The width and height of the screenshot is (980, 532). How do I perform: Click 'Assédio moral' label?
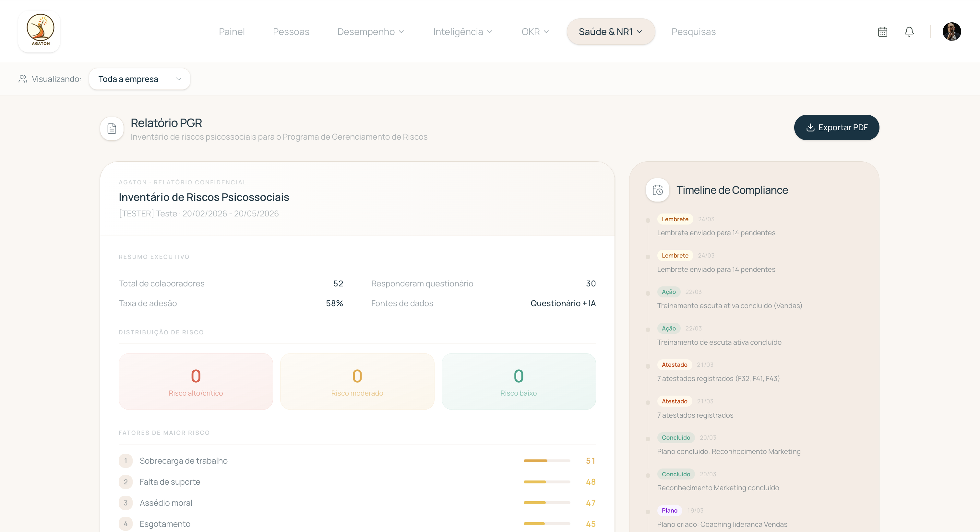coord(166,503)
